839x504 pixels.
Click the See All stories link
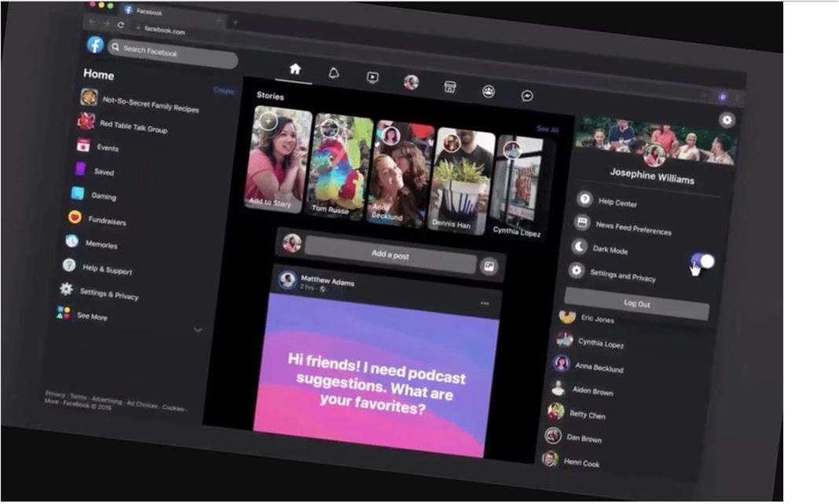click(547, 130)
